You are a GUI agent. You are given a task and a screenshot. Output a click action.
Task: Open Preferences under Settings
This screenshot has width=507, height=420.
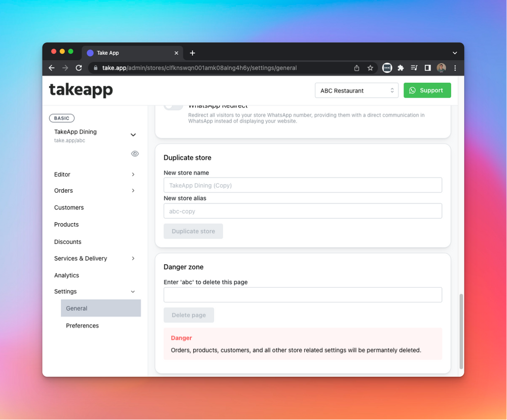tap(83, 326)
